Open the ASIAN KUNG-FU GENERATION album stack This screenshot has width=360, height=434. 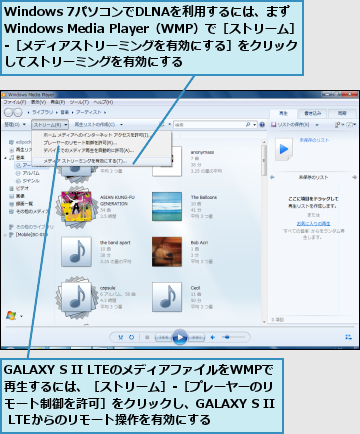(76, 207)
